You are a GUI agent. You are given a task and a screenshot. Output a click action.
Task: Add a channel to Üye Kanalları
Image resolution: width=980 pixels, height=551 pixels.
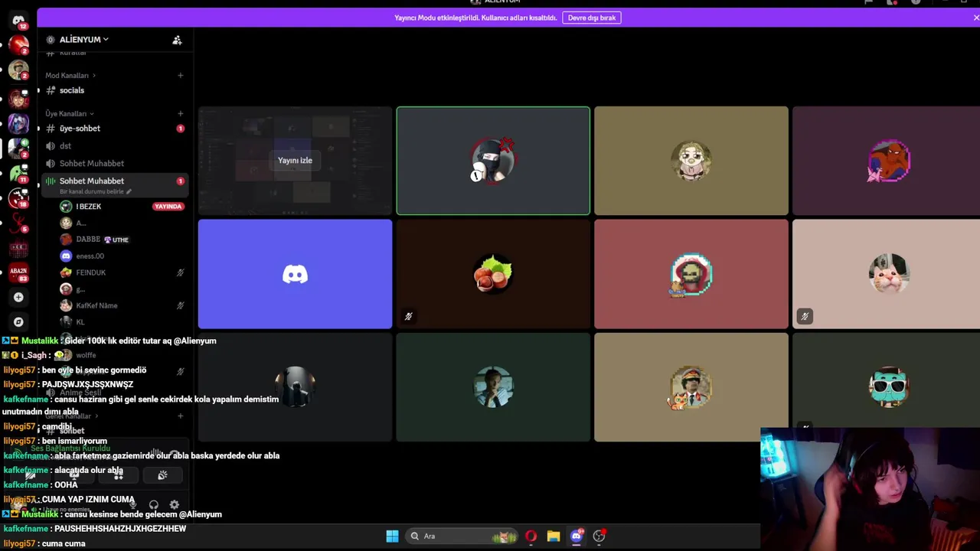[181, 113]
